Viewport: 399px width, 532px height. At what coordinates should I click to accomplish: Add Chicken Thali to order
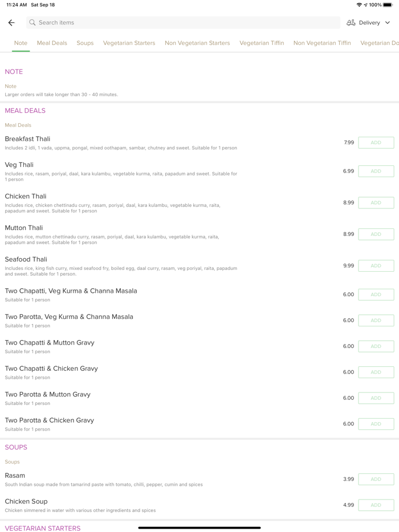coord(376,203)
